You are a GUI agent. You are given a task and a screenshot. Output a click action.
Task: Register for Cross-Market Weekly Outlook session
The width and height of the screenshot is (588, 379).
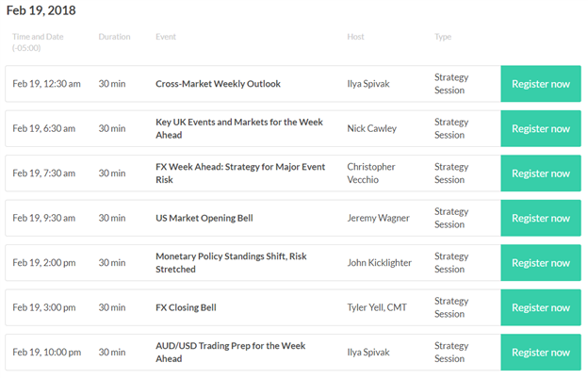(x=541, y=84)
